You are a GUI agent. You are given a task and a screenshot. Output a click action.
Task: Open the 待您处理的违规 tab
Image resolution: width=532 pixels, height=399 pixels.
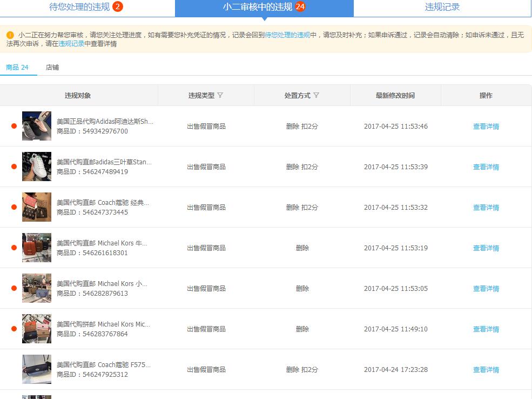(x=86, y=7)
